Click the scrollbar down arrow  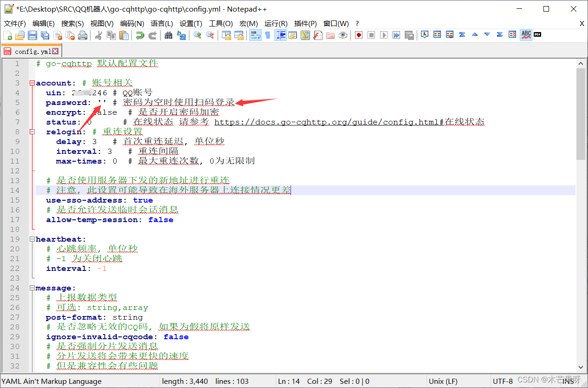[x=581, y=367]
